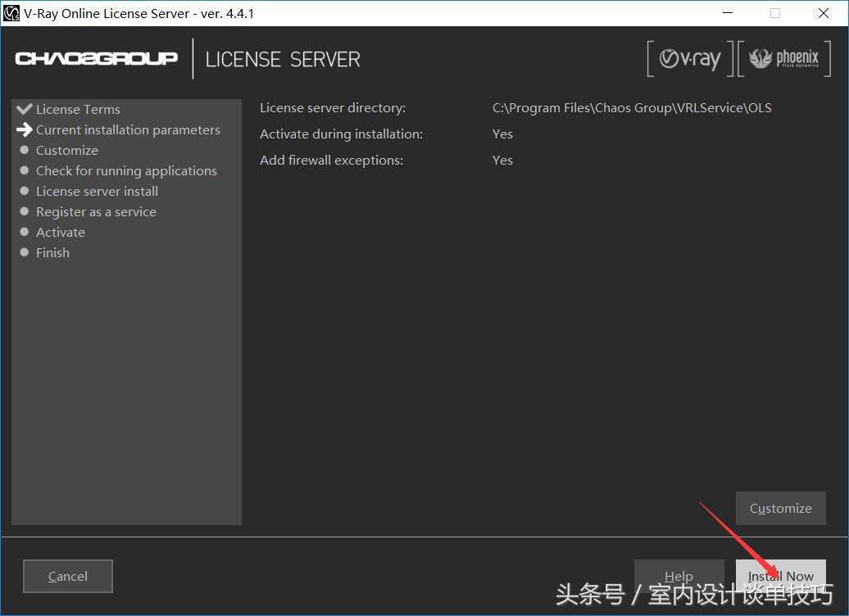Click the LICENSE SERVER heading text
849x616 pixels.
283,60
